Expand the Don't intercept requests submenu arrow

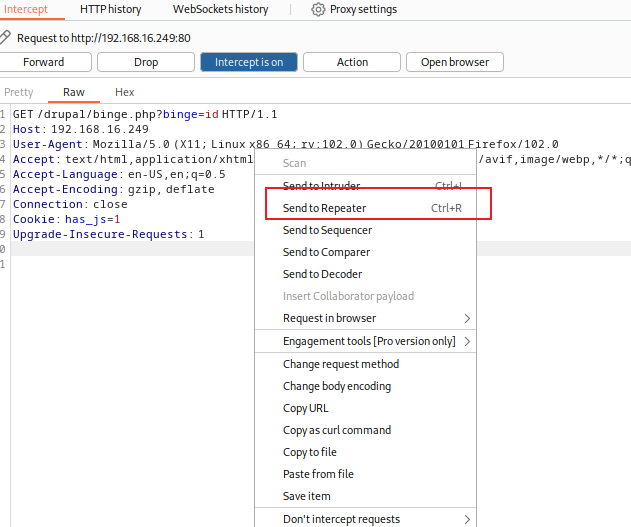click(467, 519)
